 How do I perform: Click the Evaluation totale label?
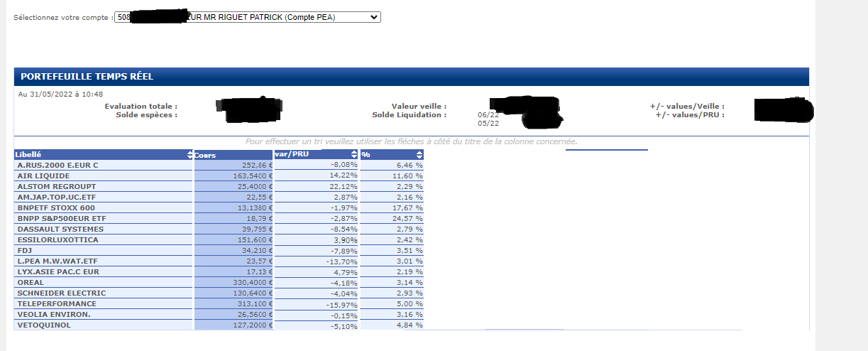pos(141,106)
